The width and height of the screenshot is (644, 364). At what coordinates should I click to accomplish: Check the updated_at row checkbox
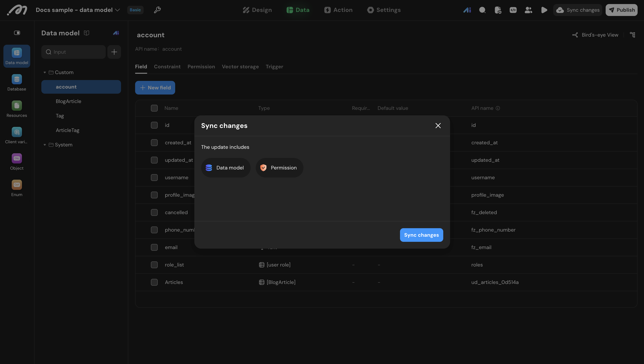pyautogui.click(x=154, y=160)
